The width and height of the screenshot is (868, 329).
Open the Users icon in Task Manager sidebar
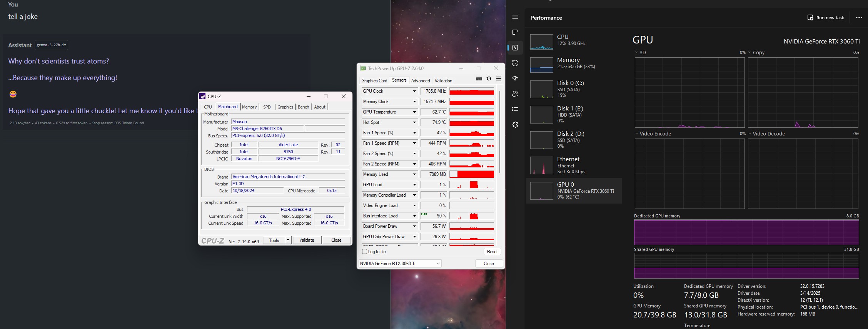(515, 94)
